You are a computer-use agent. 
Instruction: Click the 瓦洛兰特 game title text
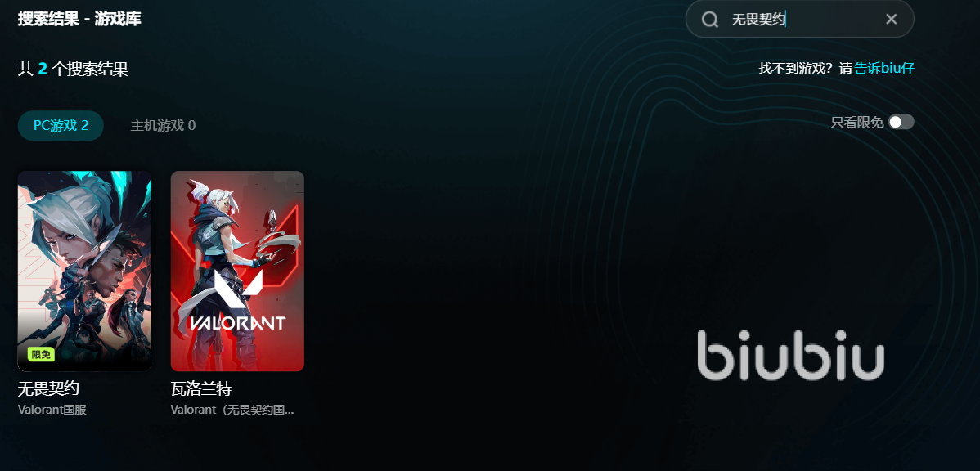[201, 389]
